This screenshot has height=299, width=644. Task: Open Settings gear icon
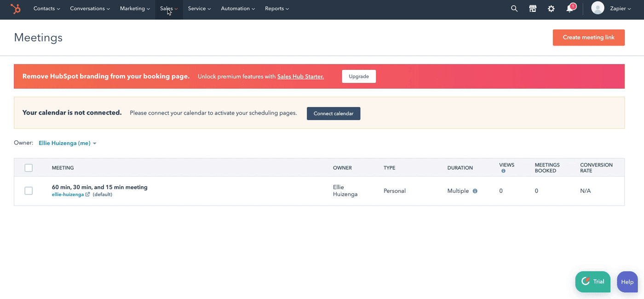click(x=551, y=9)
